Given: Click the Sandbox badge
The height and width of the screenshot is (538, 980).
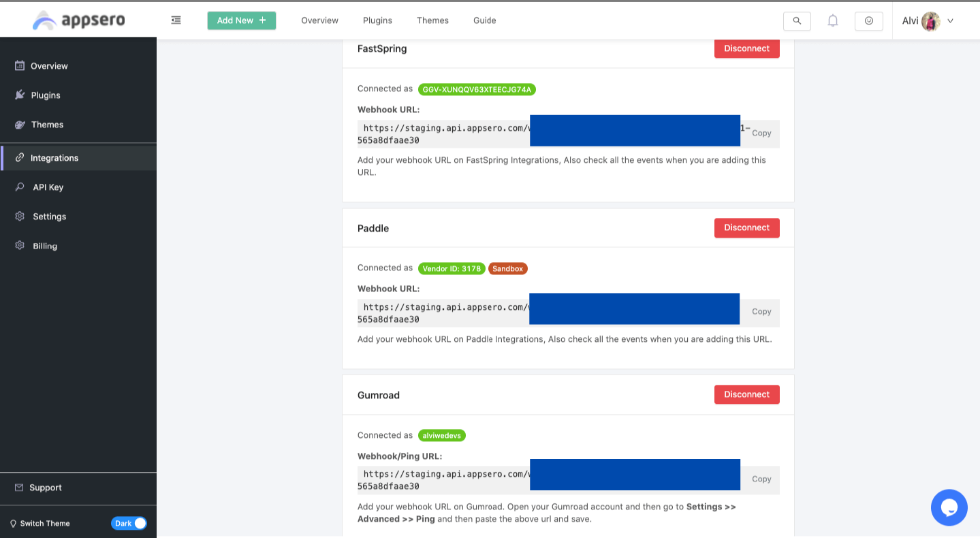Looking at the screenshot, I should [508, 268].
